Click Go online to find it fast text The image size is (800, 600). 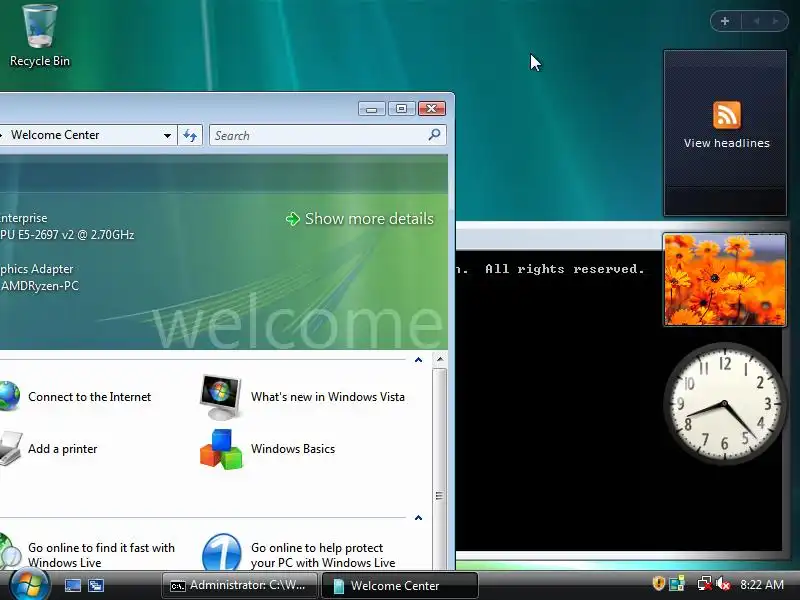101,555
